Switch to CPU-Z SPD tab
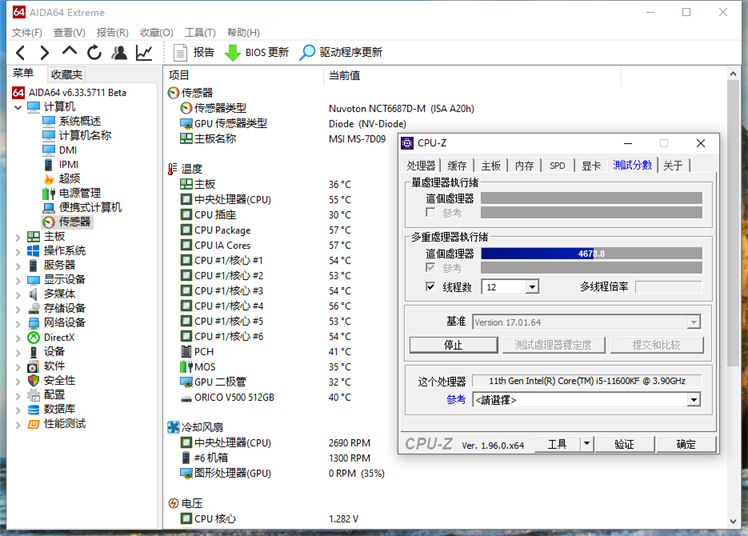Image resolution: width=748 pixels, height=536 pixels. click(557, 165)
